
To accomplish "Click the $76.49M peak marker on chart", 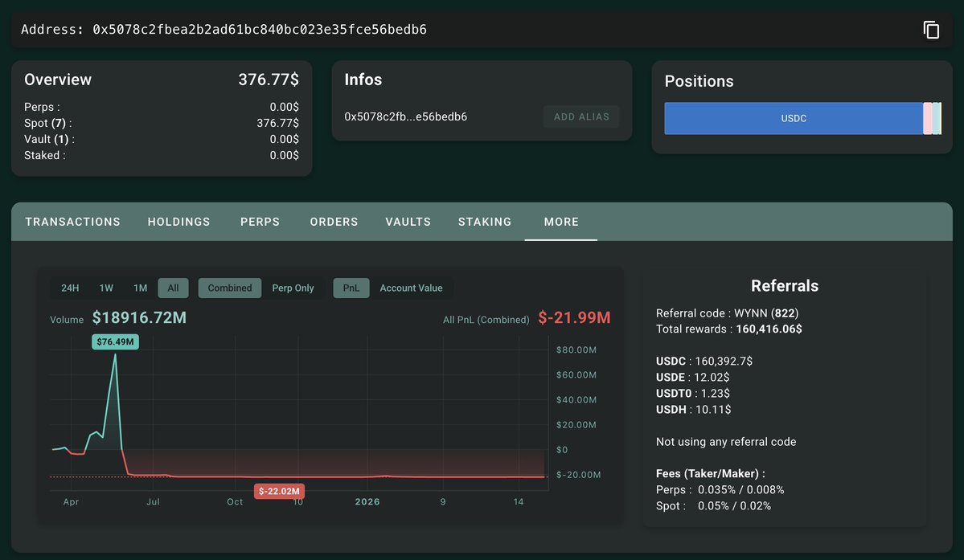I will [116, 342].
